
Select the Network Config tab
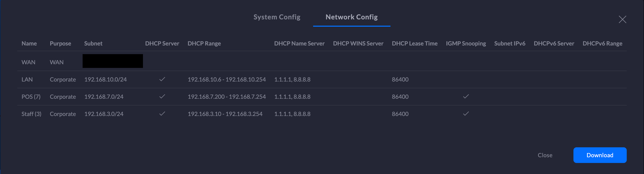click(x=351, y=17)
